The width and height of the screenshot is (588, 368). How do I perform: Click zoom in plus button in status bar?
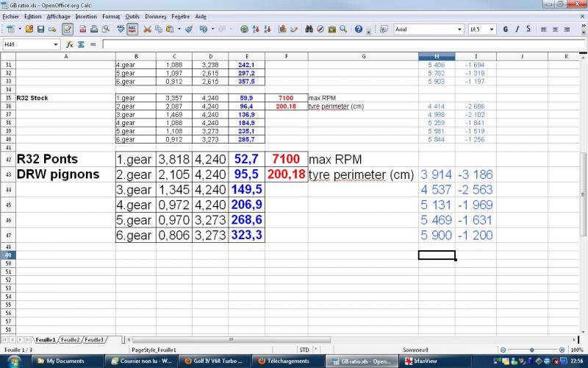point(562,350)
